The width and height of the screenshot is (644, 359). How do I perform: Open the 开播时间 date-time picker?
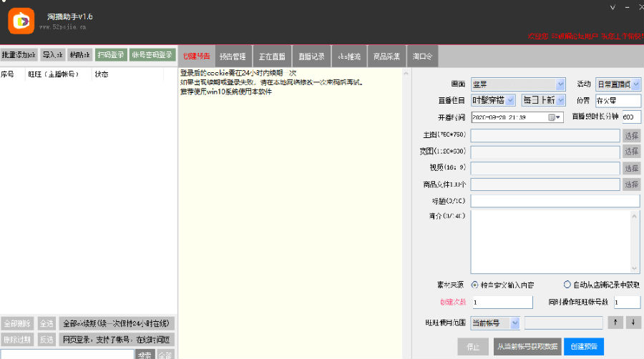517,117
